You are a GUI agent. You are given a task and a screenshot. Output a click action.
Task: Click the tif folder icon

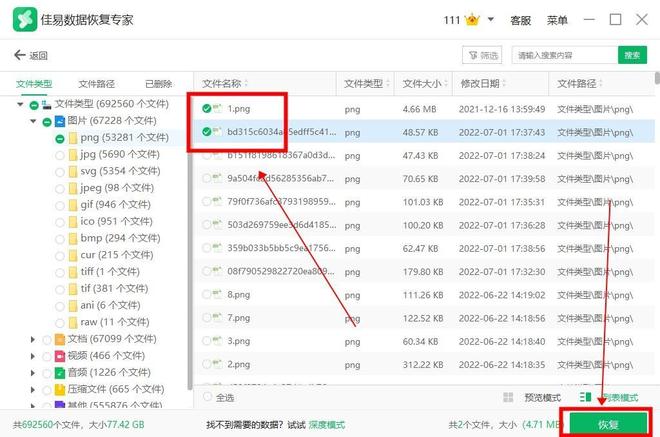point(72,289)
